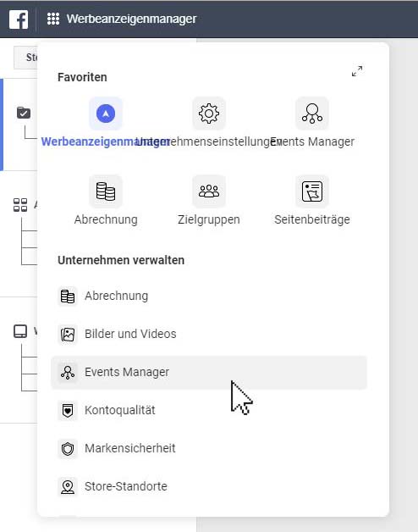
Task: Select Store-Standorte menu entry
Action: pos(209,486)
